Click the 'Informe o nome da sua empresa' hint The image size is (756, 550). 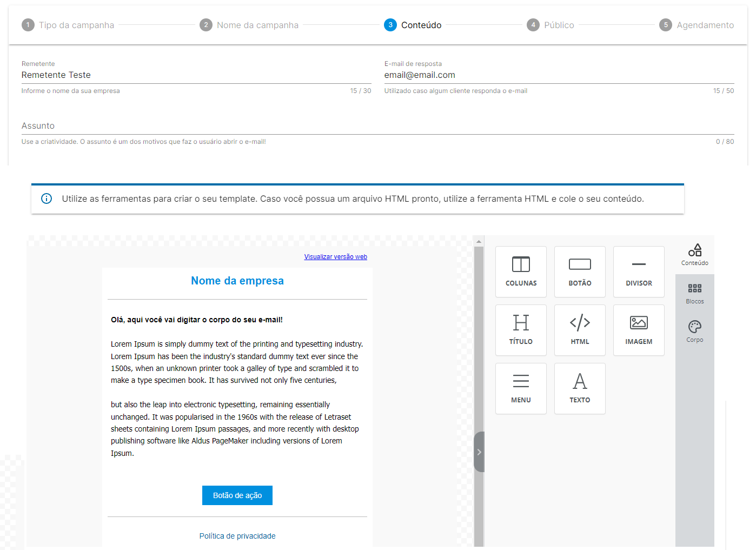[x=71, y=91]
